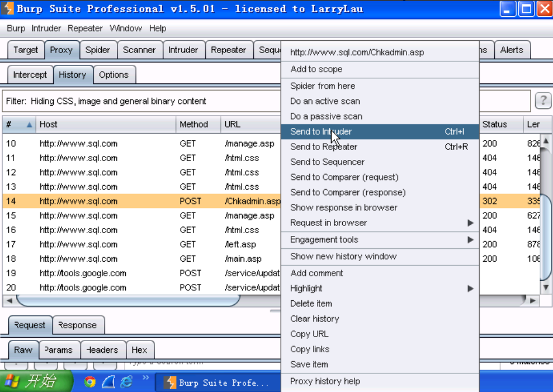Switch to the Target tab
Viewport: 553px width, 392px height.
click(x=26, y=50)
